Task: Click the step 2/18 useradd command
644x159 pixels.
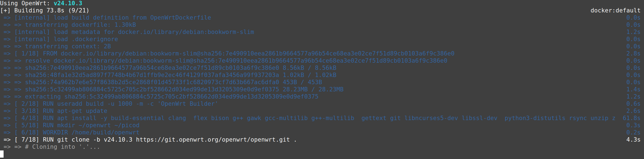Action: coord(130,104)
